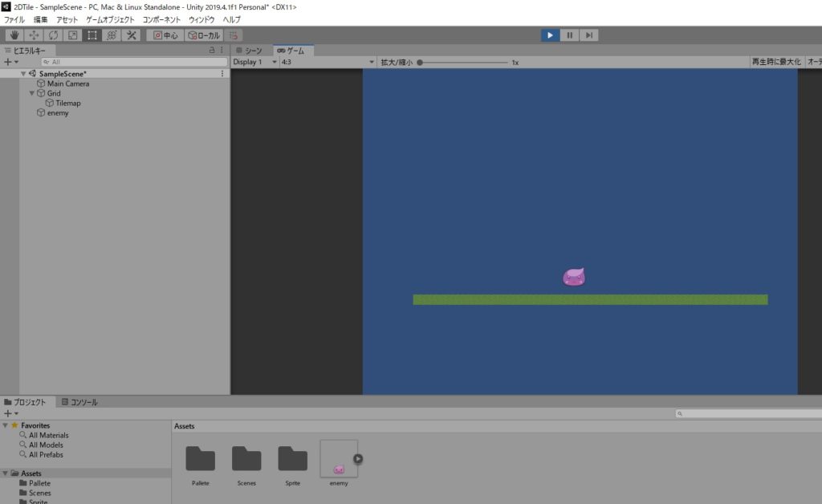Pause the game with Pause button
Screen dimensions: 822x504
pyautogui.click(x=569, y=35)
